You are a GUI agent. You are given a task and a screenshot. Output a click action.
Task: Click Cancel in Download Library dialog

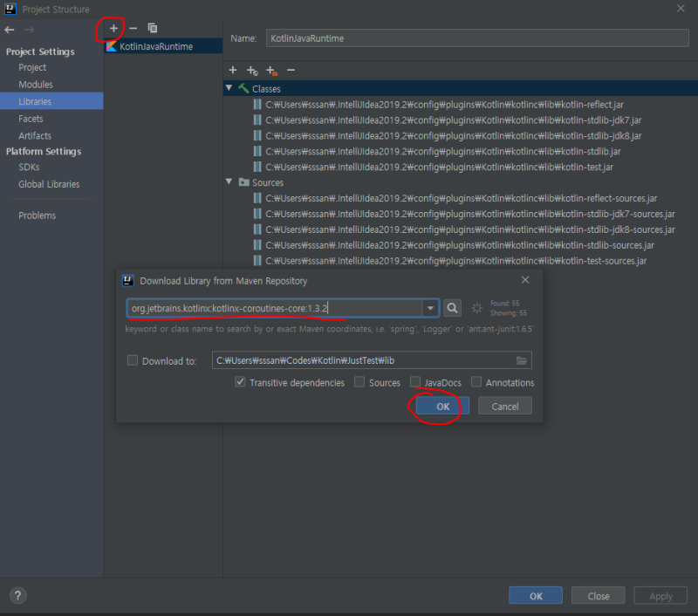coord(505,406)
